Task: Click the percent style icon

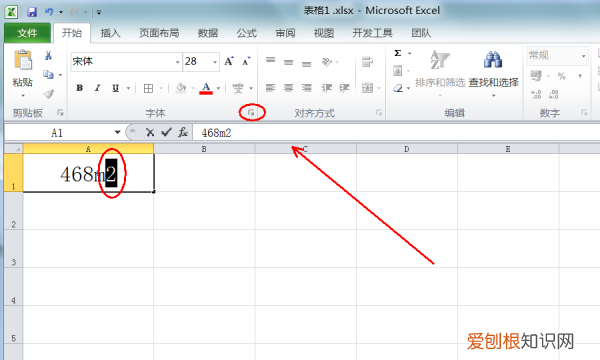Action: point(561,76)
